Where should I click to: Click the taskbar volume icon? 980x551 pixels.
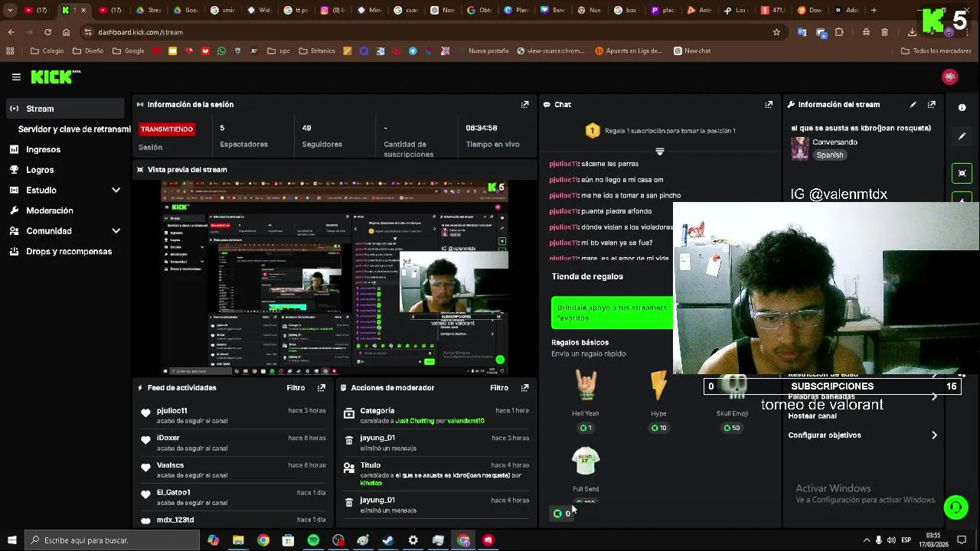891,540
